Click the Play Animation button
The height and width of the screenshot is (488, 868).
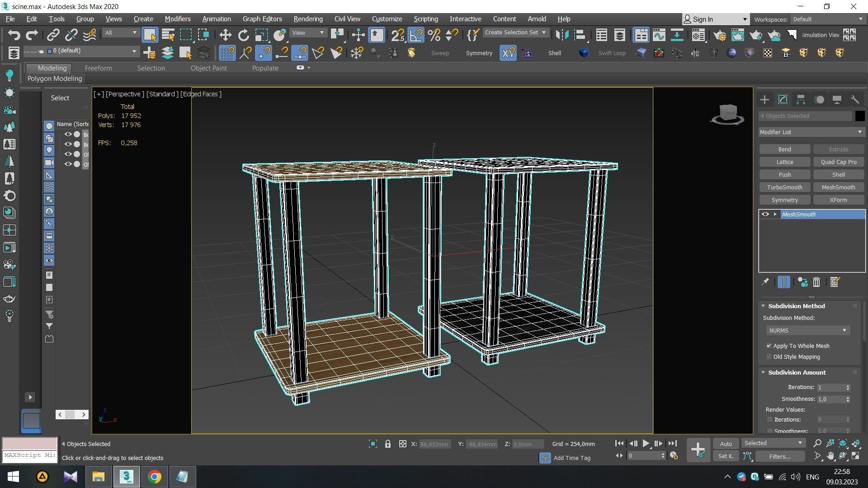coord(646,444)
